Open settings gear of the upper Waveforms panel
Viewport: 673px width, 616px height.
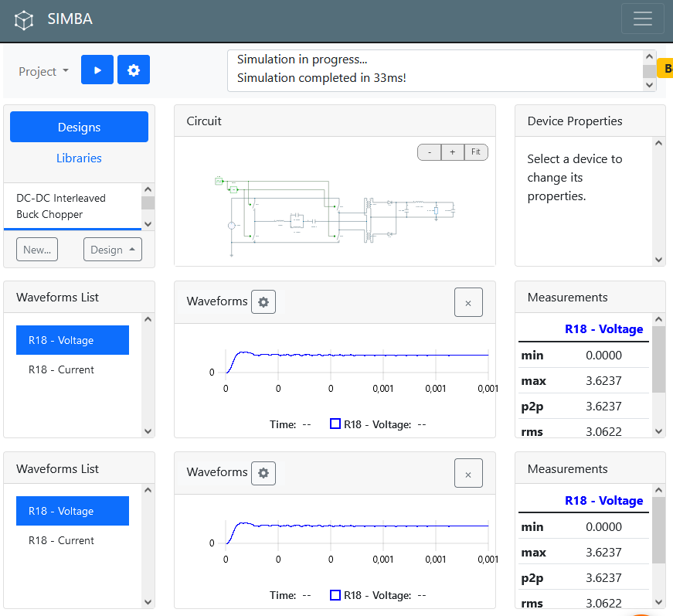click(263, 301)
